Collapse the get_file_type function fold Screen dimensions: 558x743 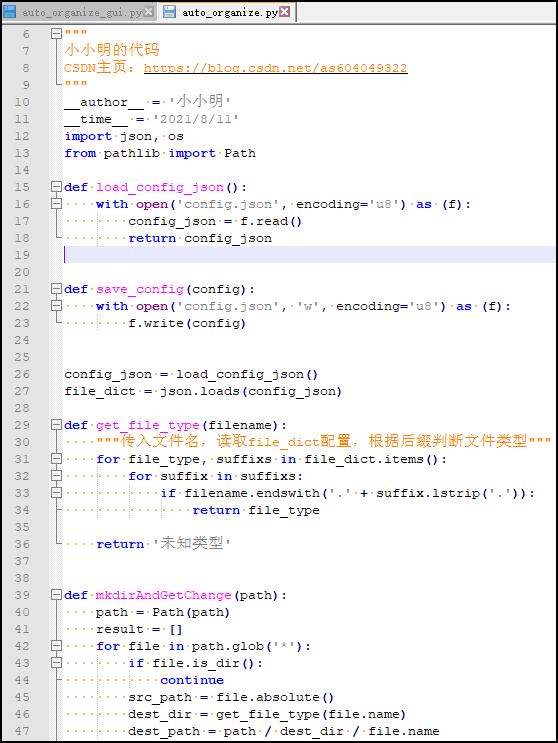point(56,425)
